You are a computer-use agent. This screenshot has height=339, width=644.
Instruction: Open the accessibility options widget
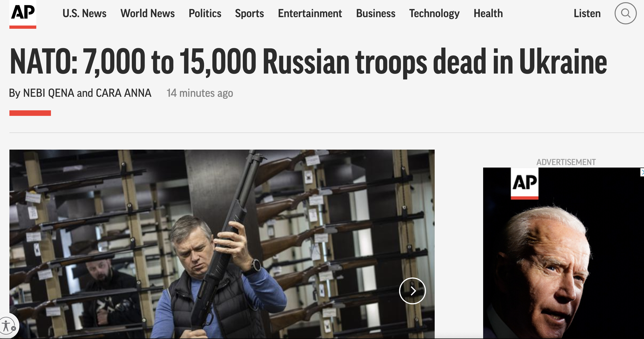(6, 325)
